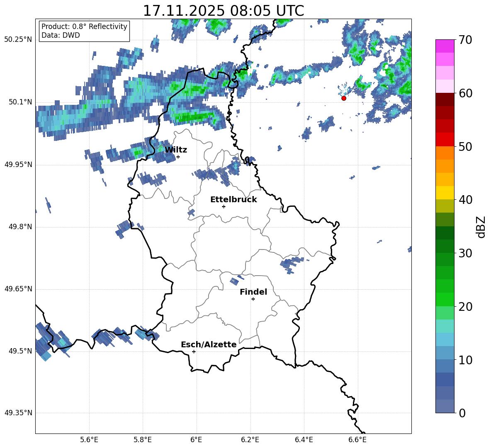Click the Esch/Alzette station cross marker

coord(194,351)
